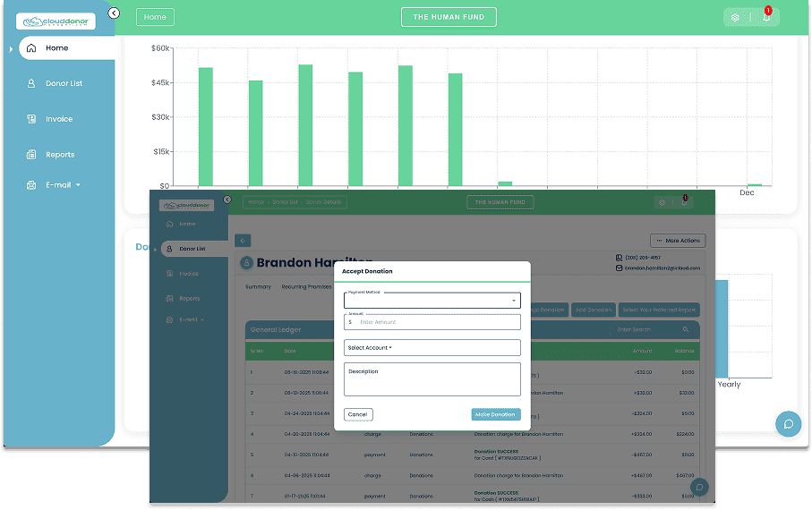Click the 'for Card' transaction text in row 5

click(x=508, y=458)
